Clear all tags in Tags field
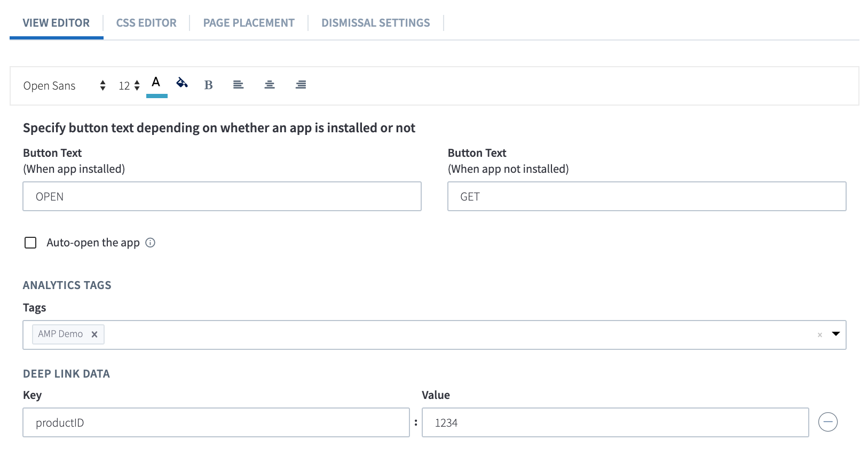Image resolution: width=868 pixels, height=464 pixels. point(819,335)
